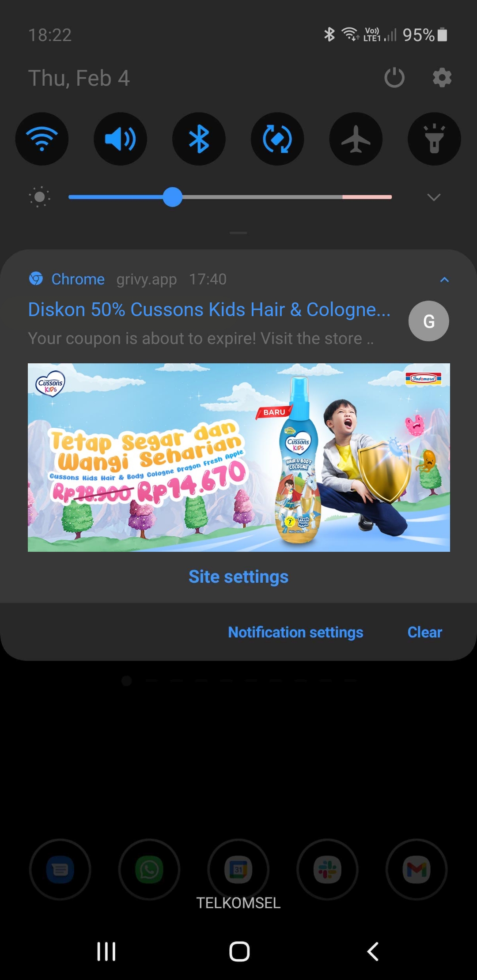Clear all notifications
The height and width of the screenshot is (980, 477).
click(424, 632)
